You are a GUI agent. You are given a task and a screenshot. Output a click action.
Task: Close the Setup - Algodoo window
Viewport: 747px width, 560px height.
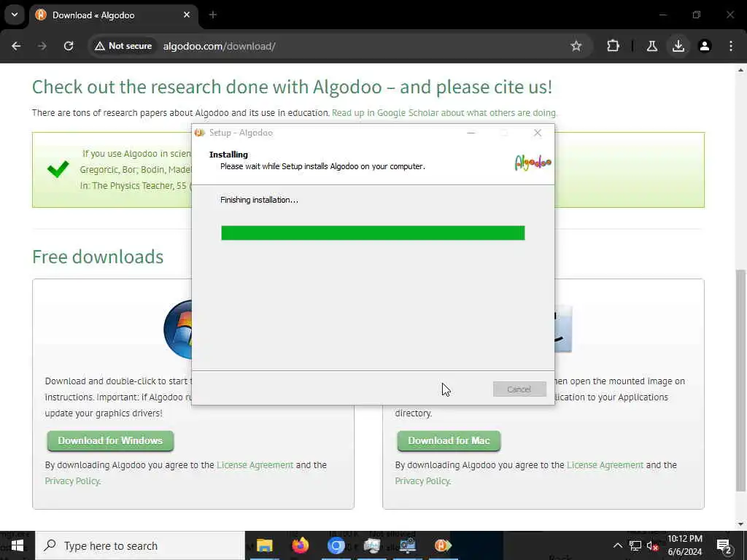(x=538, y=133)
